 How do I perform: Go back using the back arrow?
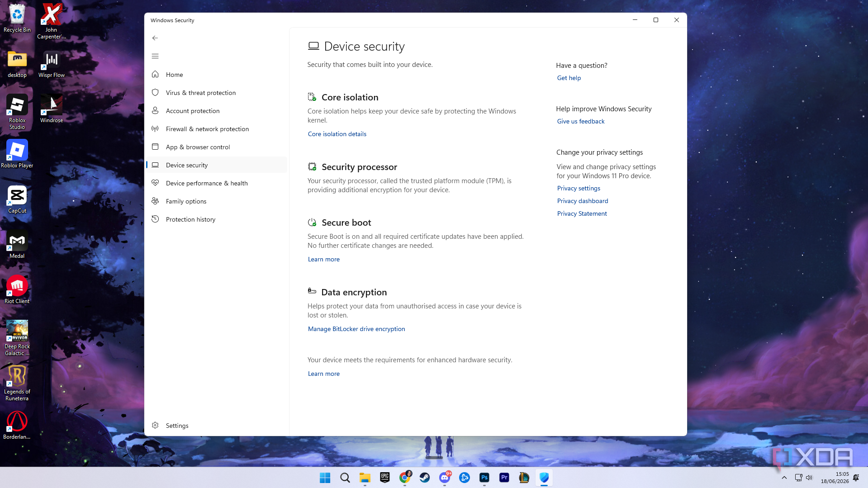[x=155, y=38]
